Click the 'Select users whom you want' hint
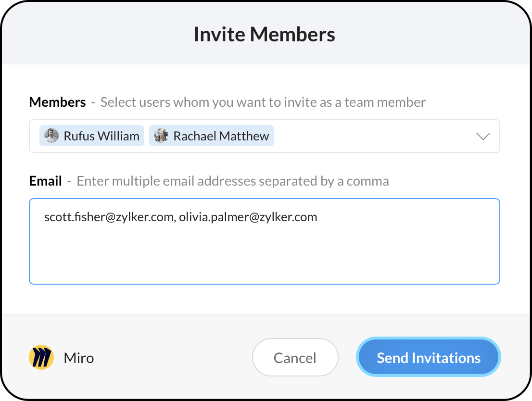This screenshot has height=401, width=532. 263,102
